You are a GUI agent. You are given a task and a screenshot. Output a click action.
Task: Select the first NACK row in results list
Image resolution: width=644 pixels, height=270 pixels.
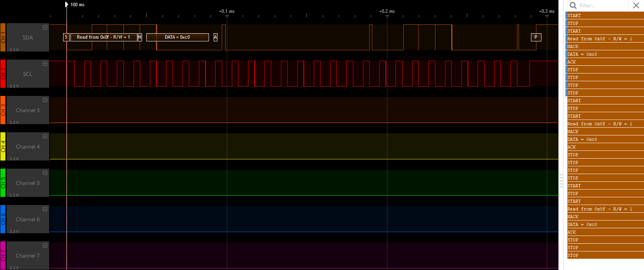pos(605,46)
